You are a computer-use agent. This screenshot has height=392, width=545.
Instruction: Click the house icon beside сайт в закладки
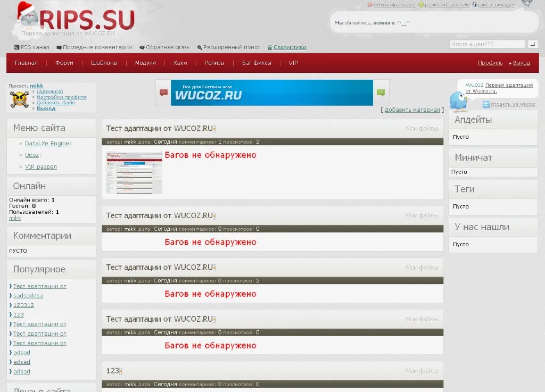click(x=474, y=4)
